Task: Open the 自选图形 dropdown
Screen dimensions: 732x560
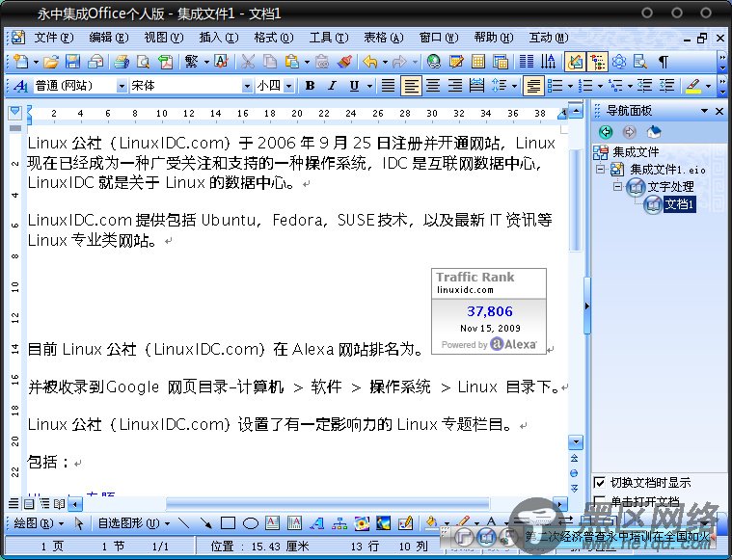Action: (x=133, y=523)
